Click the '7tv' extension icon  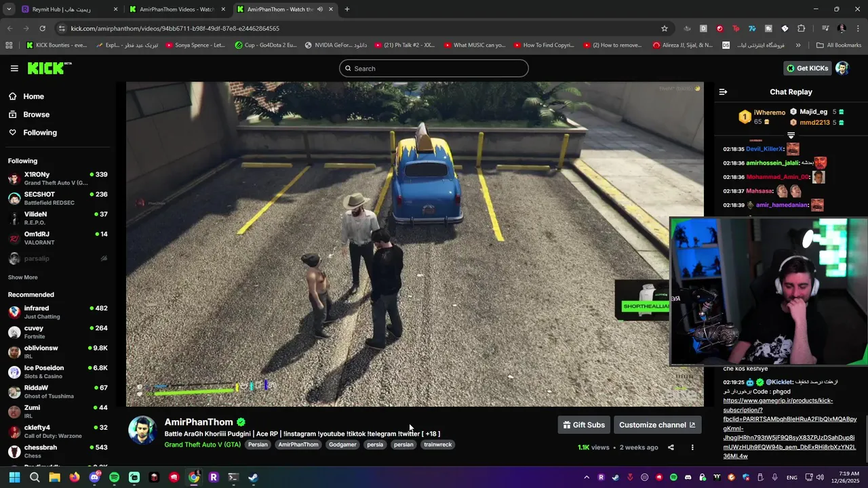click(x=752, y=28)
